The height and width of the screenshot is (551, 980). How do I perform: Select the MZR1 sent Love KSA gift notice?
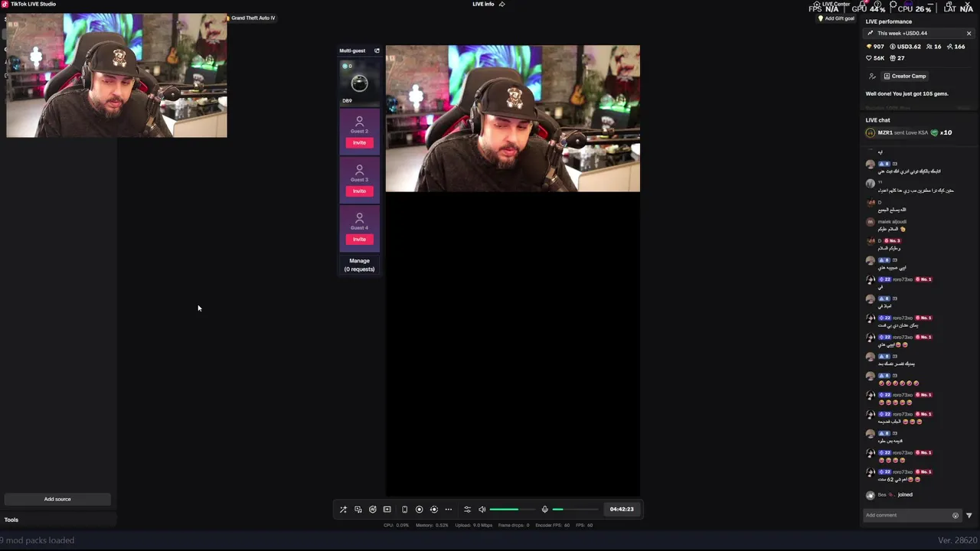910,133
